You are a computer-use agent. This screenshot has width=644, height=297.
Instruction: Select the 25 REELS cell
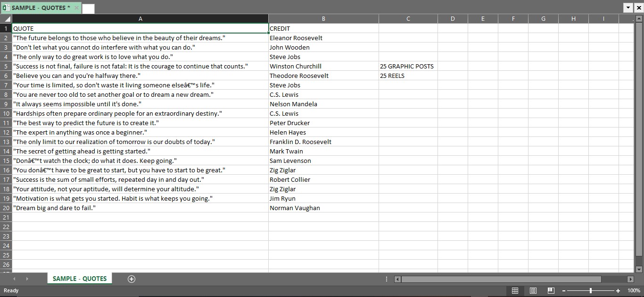click(408, 76)
